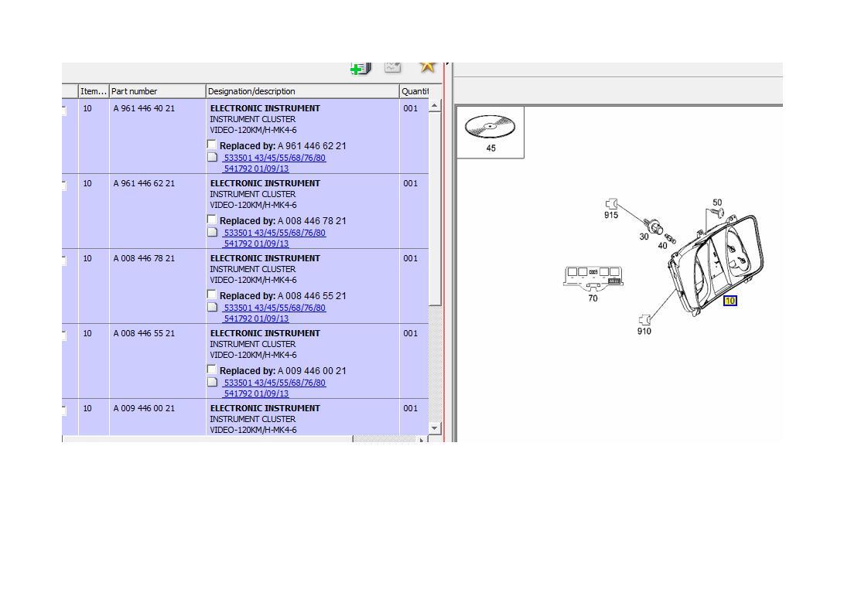
Task: Click the scrollbar up arrow
Action: 434,106
